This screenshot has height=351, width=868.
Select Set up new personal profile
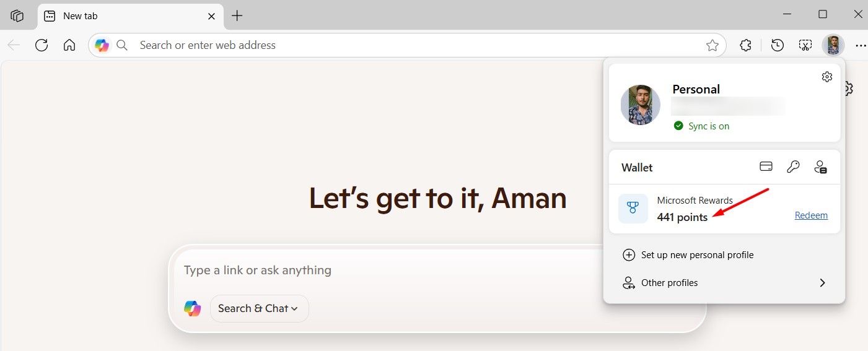688,255
